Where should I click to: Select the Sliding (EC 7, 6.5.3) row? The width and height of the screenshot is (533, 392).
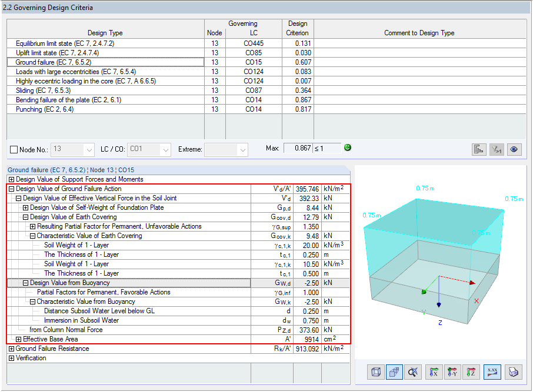(x=88, y=91)
